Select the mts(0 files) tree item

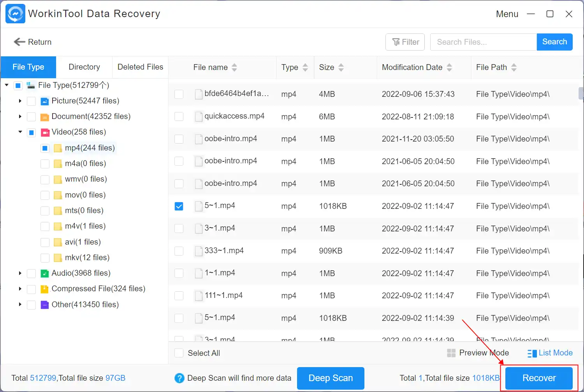click(84, 211)
